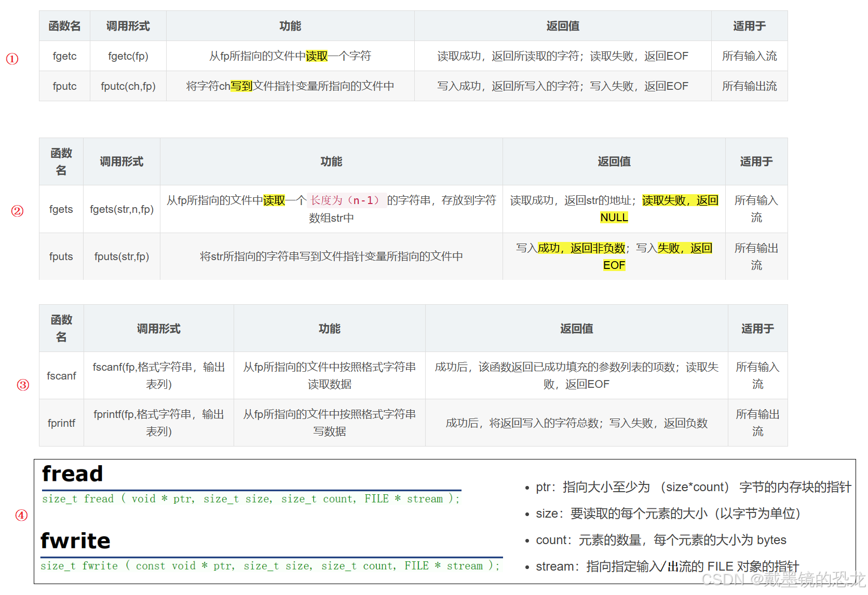Click description 将str所指向的字符串写到文件

331,256
